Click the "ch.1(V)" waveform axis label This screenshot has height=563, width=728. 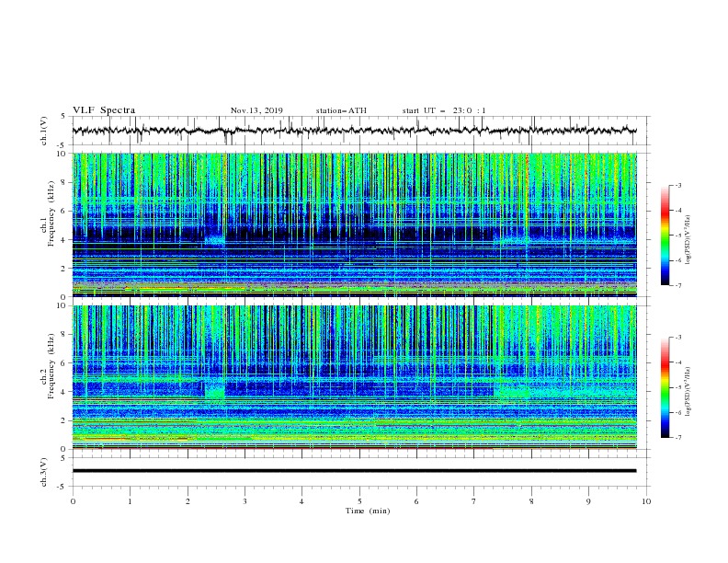44,131
